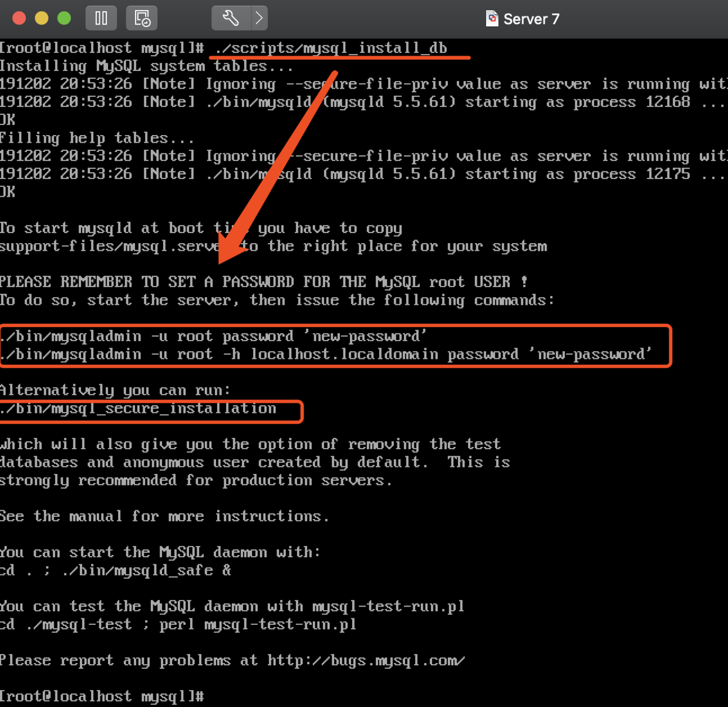The height and width of the screenshot is (707, 728).
Task: Click the terminal prompt at the bottom
Action: tap(103, 696)
